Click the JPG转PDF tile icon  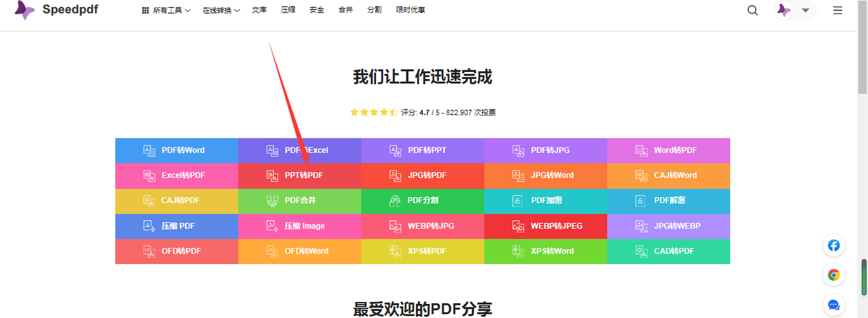point(395,175)
